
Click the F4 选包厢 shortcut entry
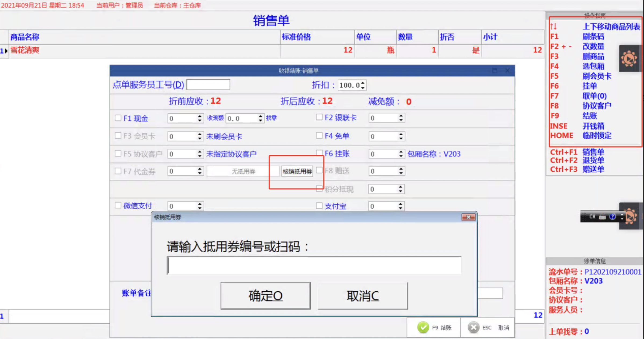577,66
